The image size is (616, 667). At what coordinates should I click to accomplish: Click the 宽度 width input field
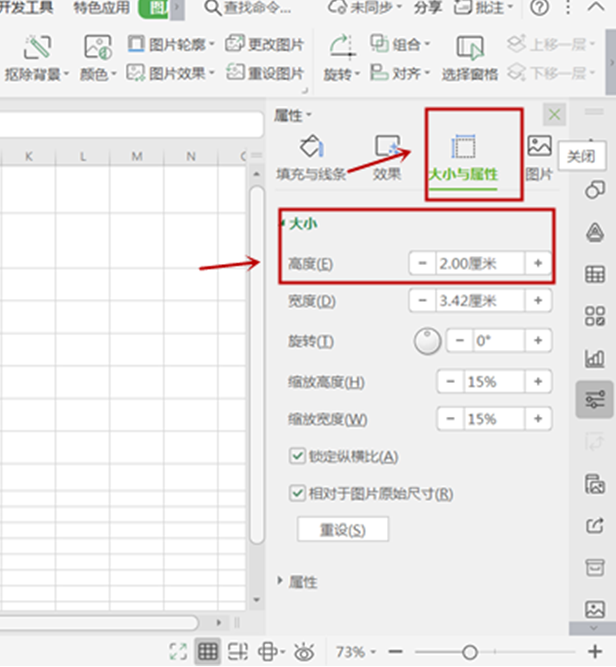pyautogui.click(x=480, y=301)
